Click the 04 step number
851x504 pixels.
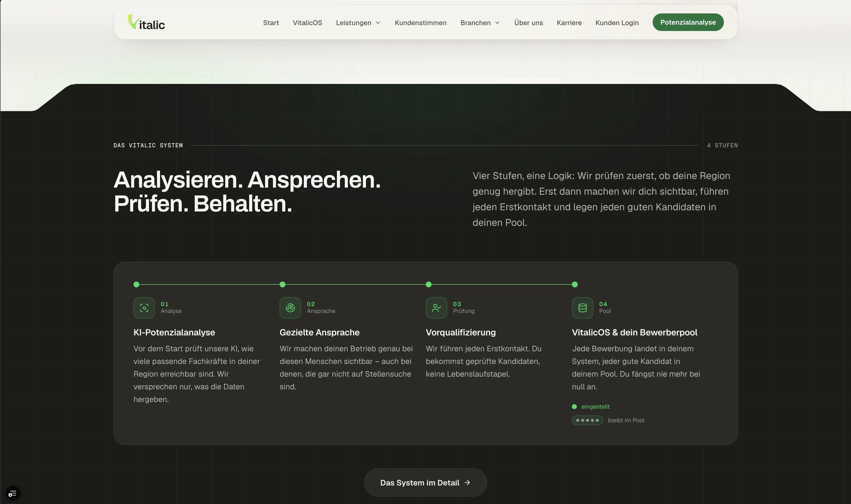pyautogui.click(x=603, y=304)
